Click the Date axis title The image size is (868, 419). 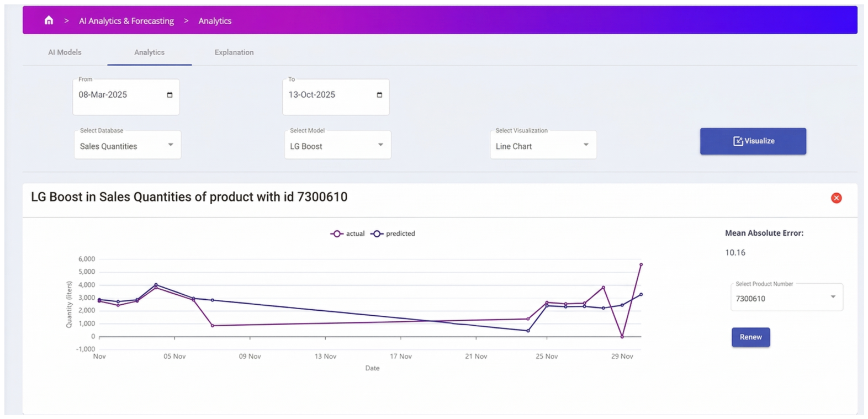372,368
